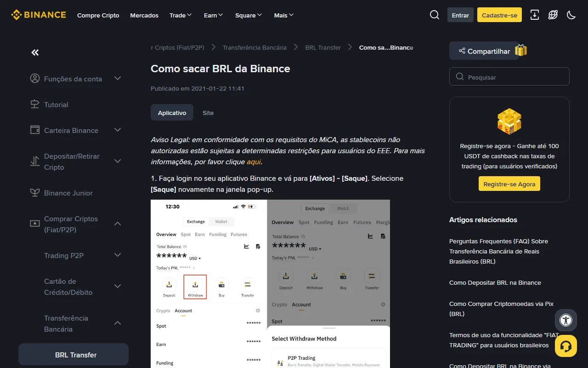This screenshot has height=368, width=588.
Task: Open Transferência Bancária breadcrumb
Action: tap(254, 47)
